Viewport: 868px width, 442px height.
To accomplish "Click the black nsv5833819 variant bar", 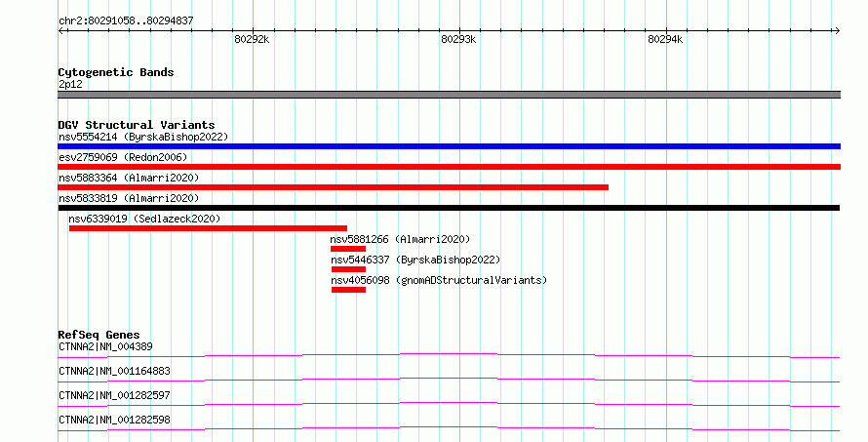I will (x=449, y=208).
